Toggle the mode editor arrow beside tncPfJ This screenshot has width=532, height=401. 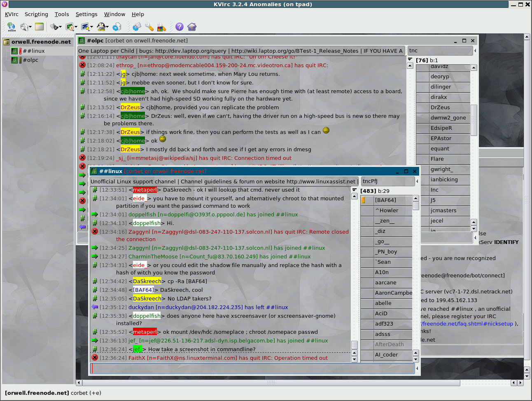point(417,181)
